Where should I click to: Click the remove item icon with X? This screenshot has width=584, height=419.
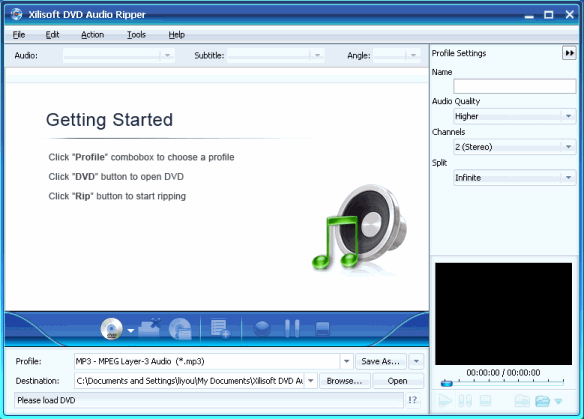click(150, 328)
